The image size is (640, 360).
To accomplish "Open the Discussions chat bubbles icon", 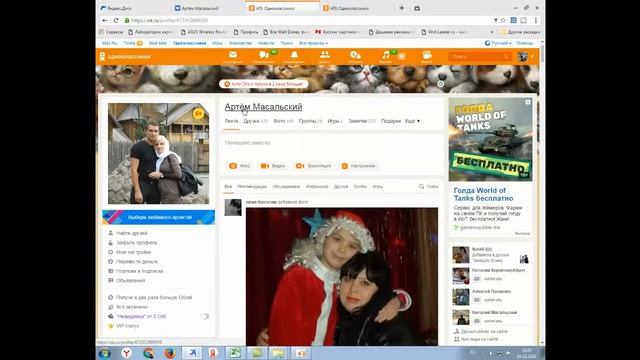I will tap(264, 57).
